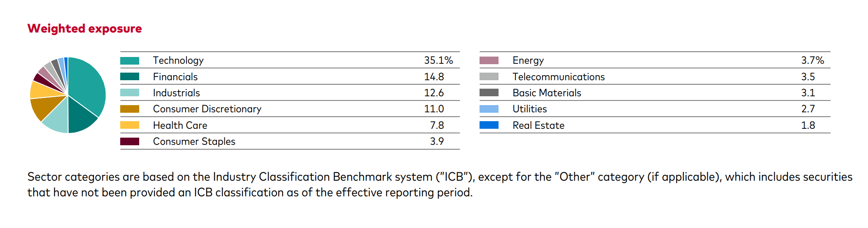Select the Health Care label text
Image resolution: width=868 pixels, height=228 pixels.
tap(180, 125)
